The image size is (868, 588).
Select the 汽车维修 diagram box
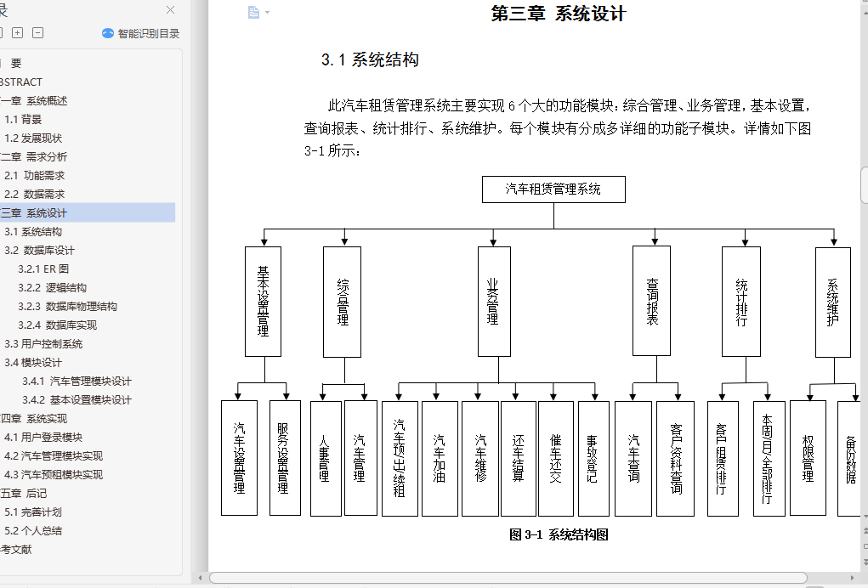tap(480, 459)
